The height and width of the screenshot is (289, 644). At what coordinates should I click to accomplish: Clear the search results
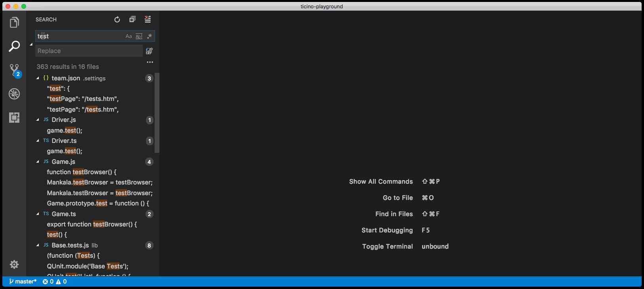pyautogui.click(x=148, y=19)
